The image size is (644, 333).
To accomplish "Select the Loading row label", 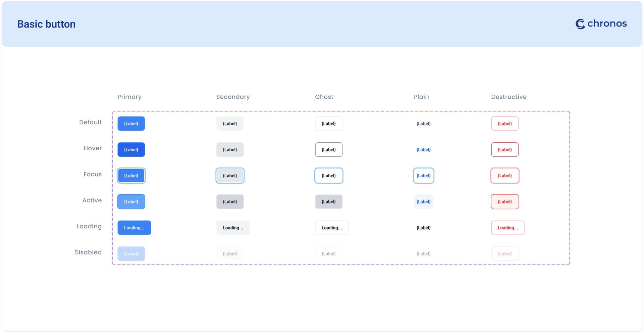I will [89, 226].
